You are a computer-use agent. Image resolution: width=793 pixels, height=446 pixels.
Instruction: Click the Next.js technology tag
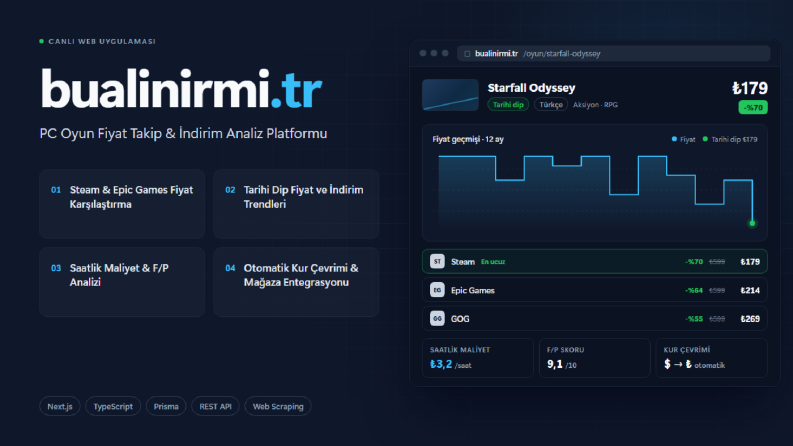click(60, 406)
